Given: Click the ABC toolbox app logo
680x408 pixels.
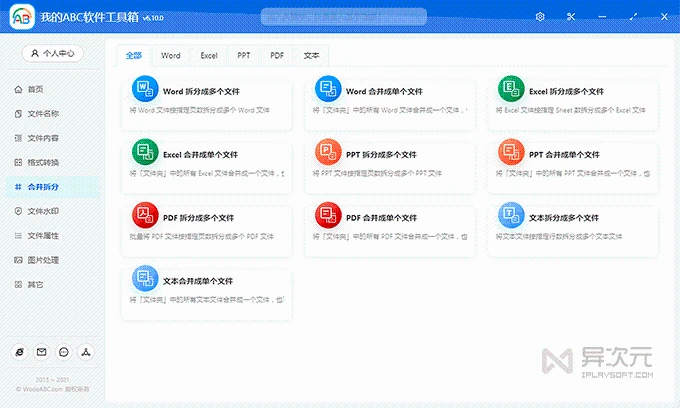Looking at the screenshot, I should (x=22, y=17).
